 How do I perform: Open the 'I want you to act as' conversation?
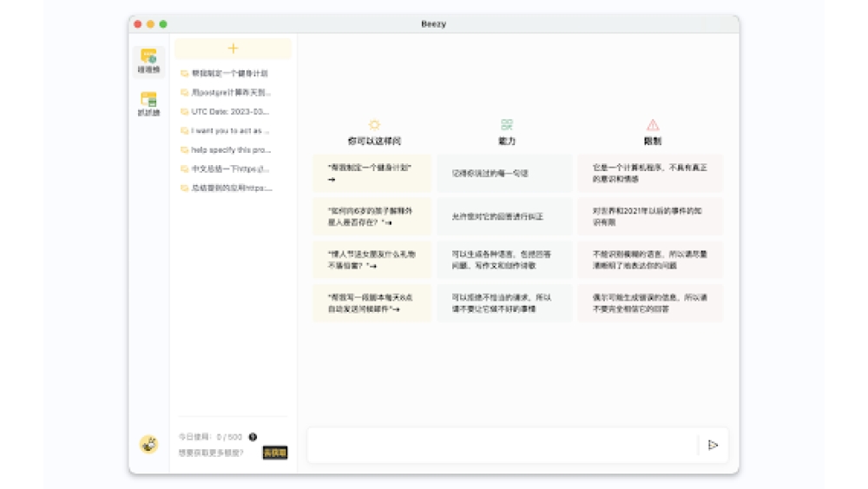coord(230,130)
